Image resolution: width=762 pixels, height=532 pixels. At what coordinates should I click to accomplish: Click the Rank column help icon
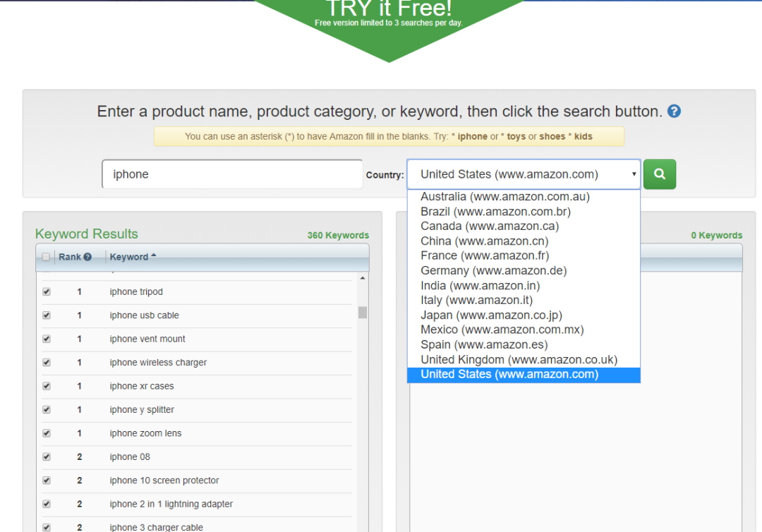point(87,257)
